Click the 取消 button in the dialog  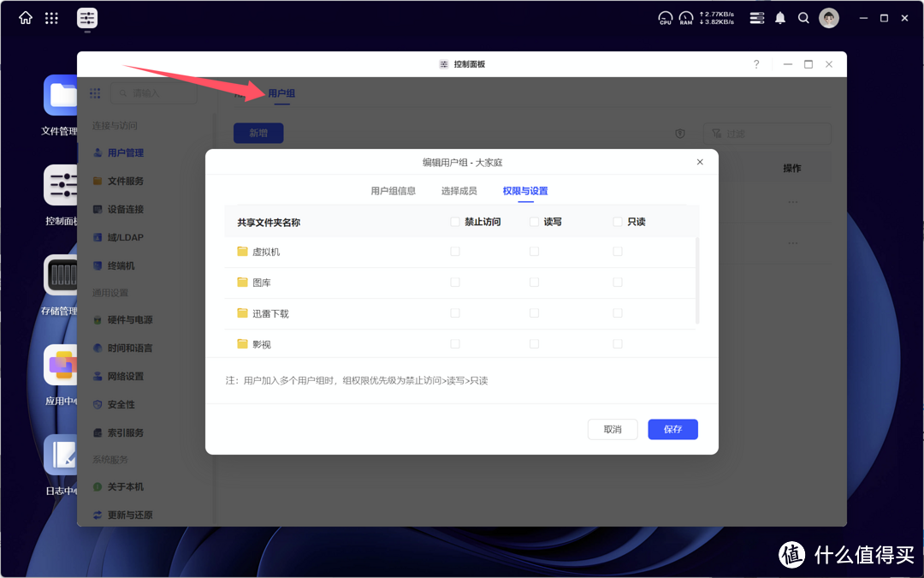(x=613, y=429)
